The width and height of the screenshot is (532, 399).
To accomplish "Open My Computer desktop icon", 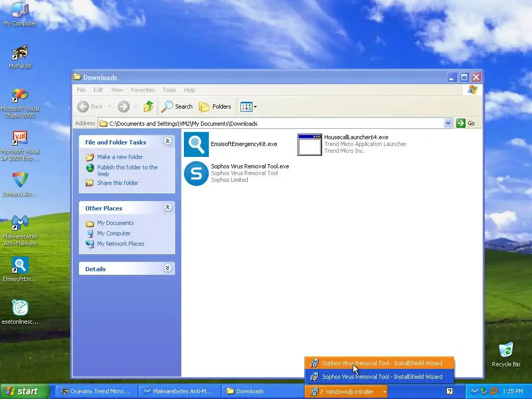I will point(20,14).
